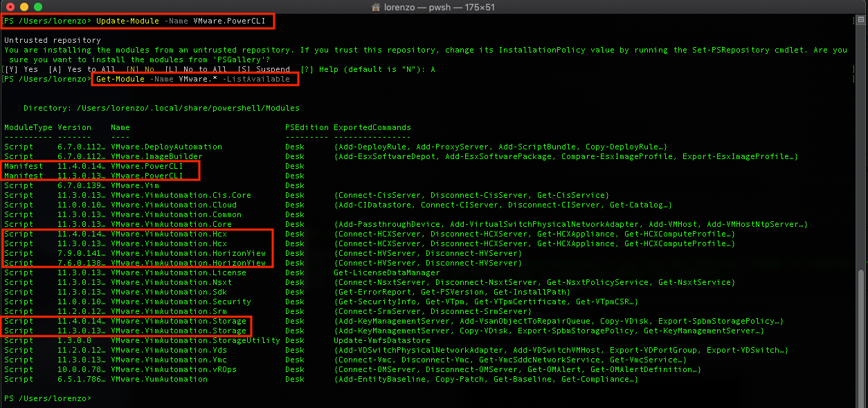Click the empty 'PS /Users/lorenzo>' prompt at bottom

[x=48, y=398]
